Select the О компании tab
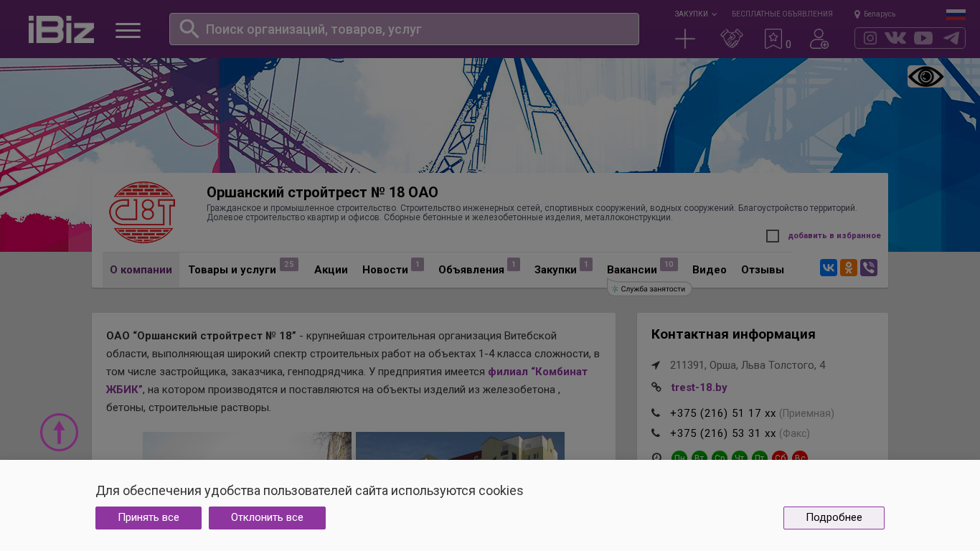Viewport: 980px width, 551px height. (141, 270)
